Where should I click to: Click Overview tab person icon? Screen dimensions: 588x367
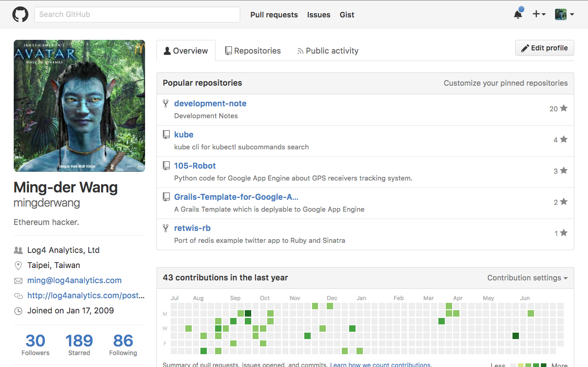click(x=167, y=51)
